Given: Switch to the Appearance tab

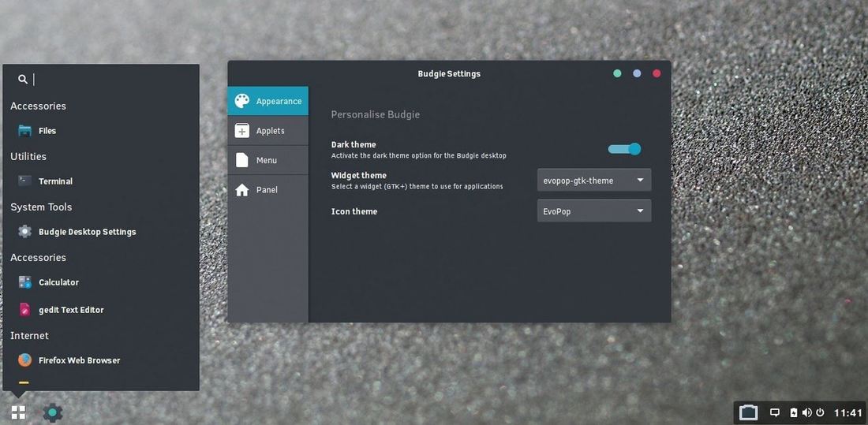Looking at the screenshot, I should click(268, 101).
